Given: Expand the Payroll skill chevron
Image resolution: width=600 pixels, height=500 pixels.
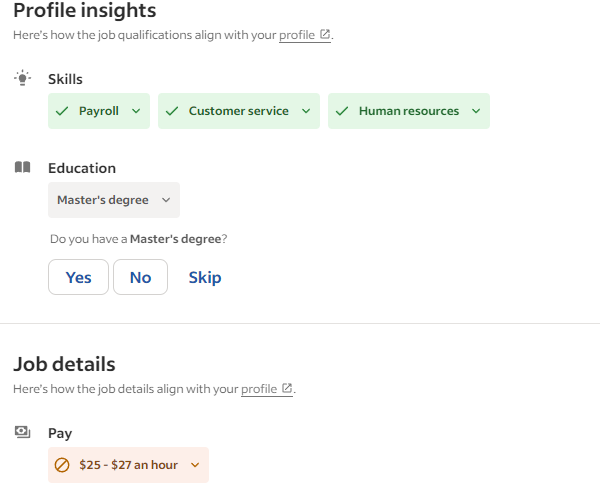Looking at the screenshot, I should tap(136, 111).
